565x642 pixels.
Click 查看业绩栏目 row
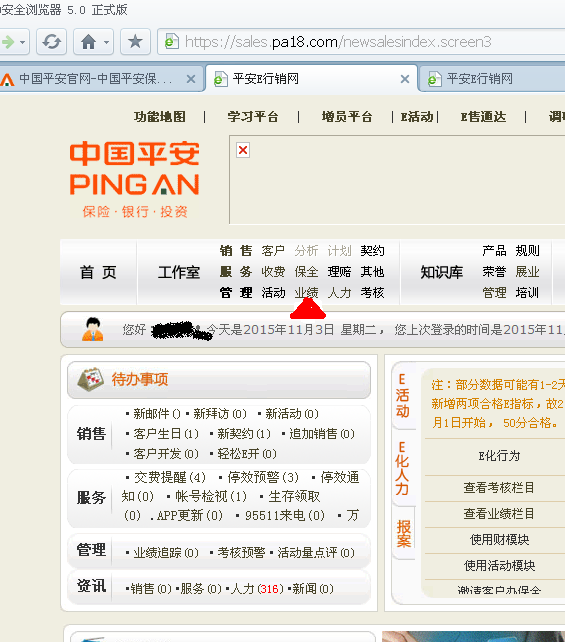(x=499, y=513)
